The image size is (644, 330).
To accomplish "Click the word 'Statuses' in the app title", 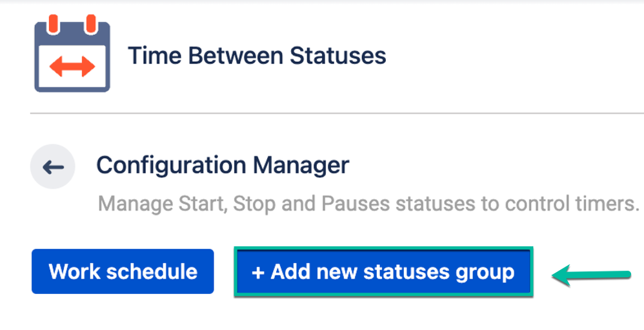I will (x=337, y=56).
